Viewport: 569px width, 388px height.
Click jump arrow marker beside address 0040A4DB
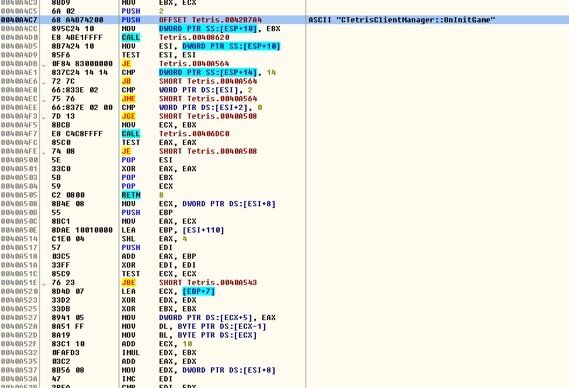click(x=44, y=65)
